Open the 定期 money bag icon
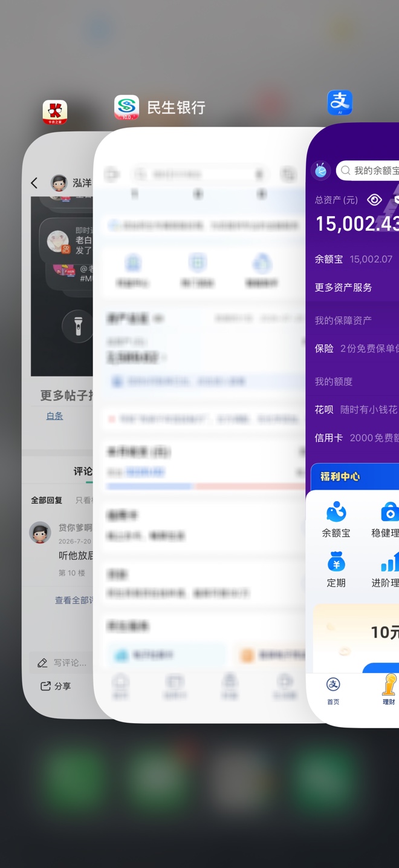The height and width of the screenshot is (868, 399). pyautogui.click(x=336, y=561)
